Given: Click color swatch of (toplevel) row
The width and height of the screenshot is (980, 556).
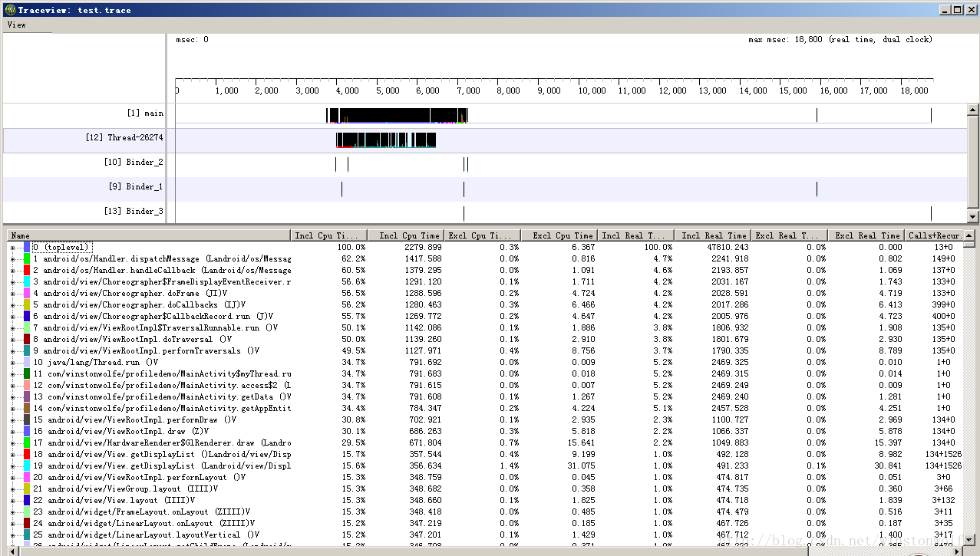Looking at the screenshot, I should tap(27, 248).
